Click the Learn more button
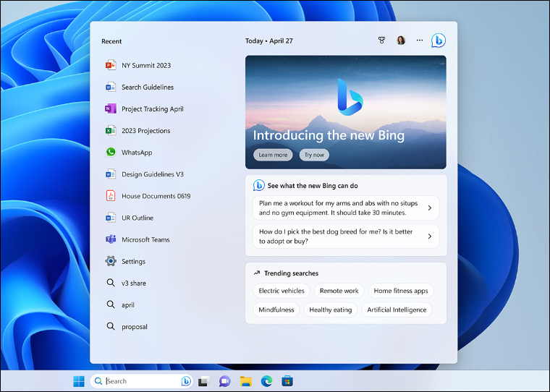The width and height of the screenshot is (550, 392). (273, 155)
